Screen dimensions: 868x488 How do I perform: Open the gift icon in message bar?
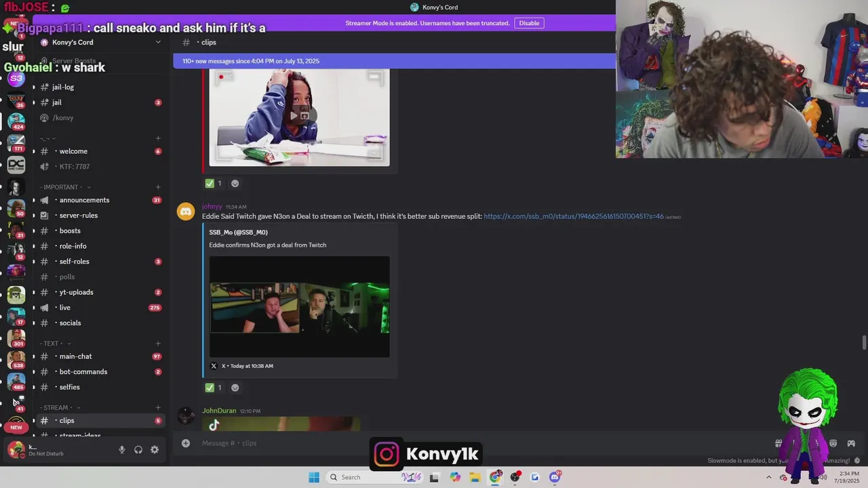(778, 443)
